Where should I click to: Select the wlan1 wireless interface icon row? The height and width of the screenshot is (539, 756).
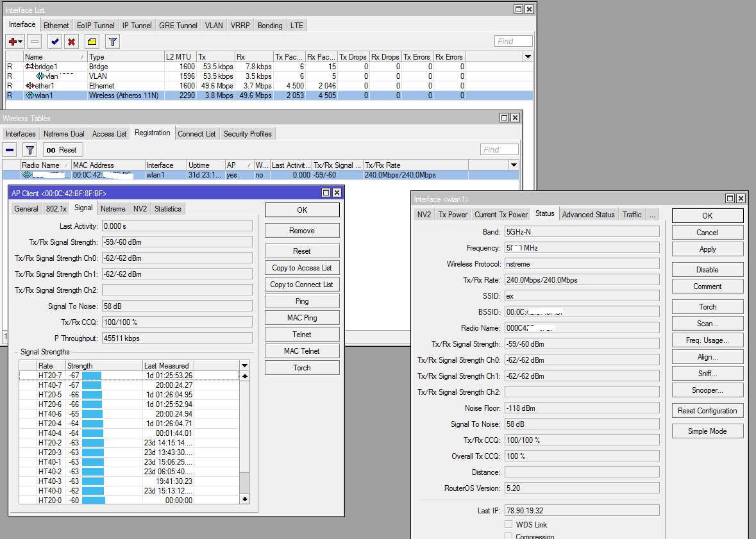pos(30,95)
